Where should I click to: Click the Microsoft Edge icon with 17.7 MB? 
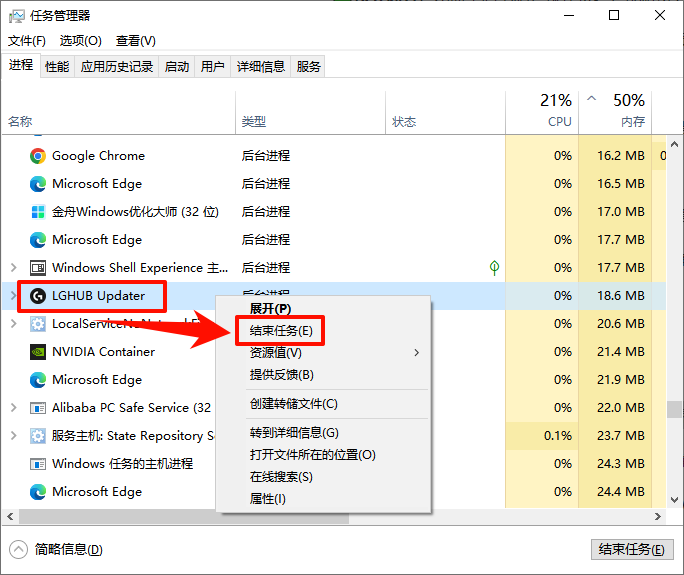tap(38, 240)
